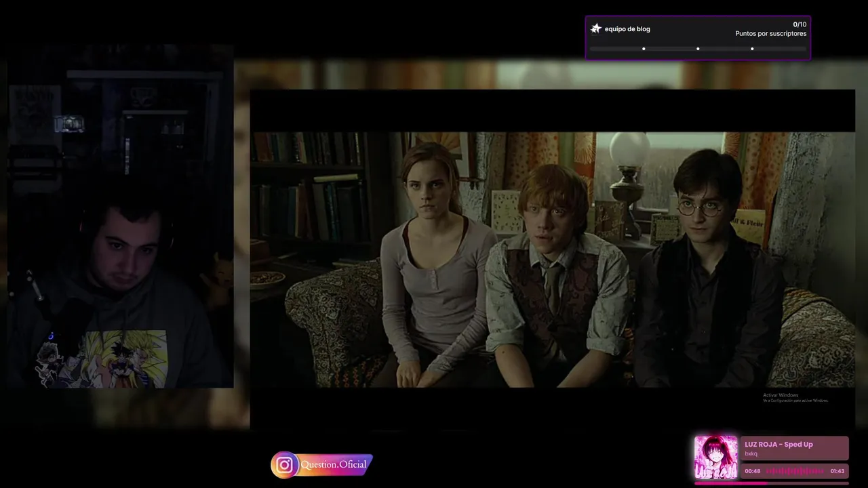Click the "equipo de blog" goal title

click(627, 29)
